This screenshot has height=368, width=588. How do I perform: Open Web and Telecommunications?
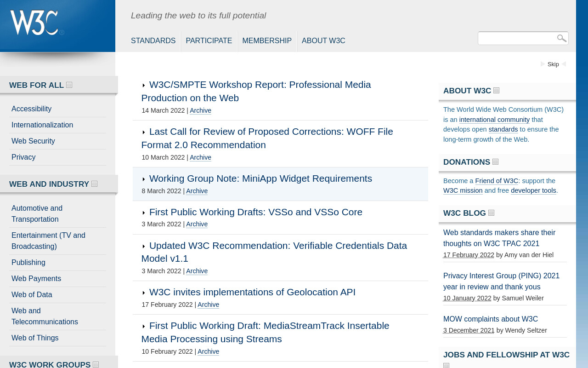click(45, 316)
